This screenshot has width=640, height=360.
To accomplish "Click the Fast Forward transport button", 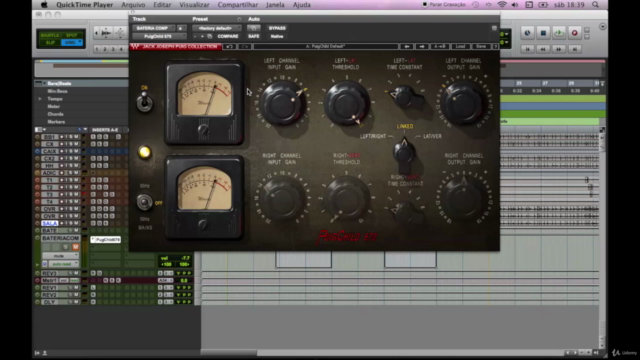I will pos(559,49).
